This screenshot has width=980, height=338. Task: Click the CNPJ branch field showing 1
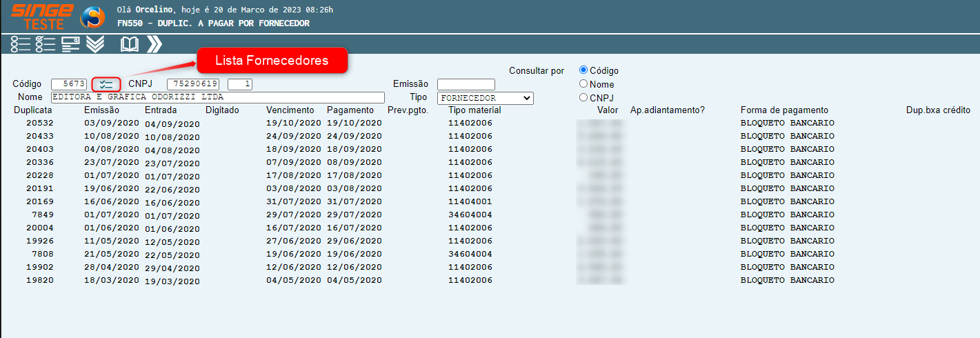(x=239, y=84)
